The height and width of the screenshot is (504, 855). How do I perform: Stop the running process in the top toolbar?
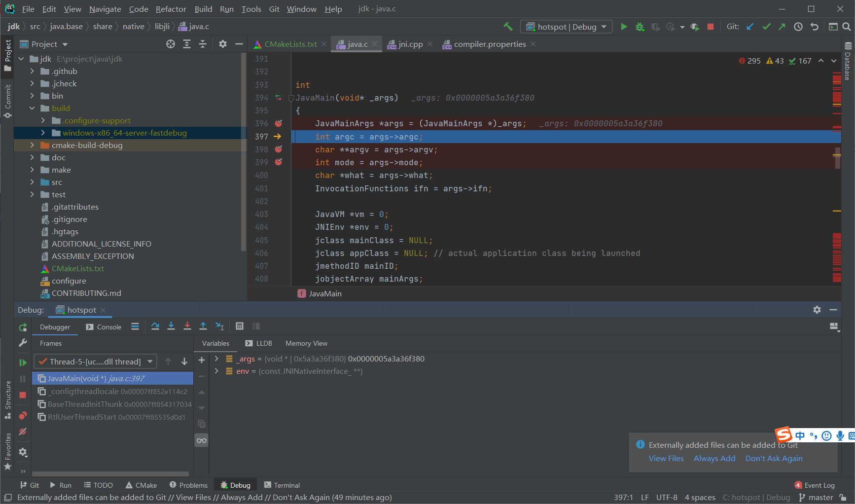711,27
